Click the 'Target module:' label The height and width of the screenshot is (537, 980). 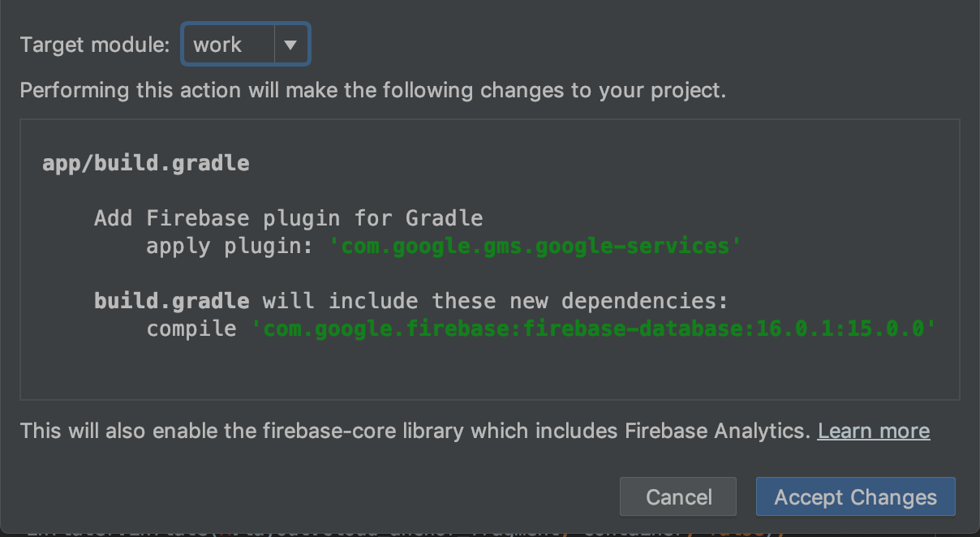95,45
